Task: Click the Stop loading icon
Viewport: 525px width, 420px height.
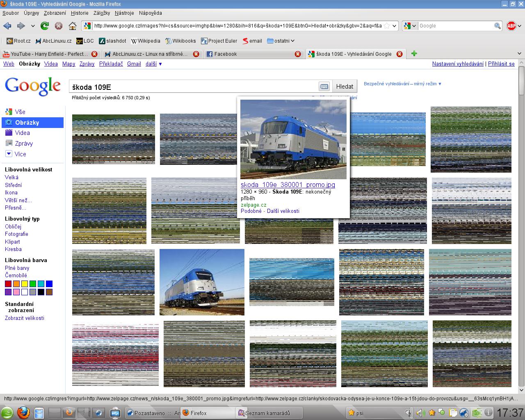Action: pyautogui.click(x=59, y=26)
